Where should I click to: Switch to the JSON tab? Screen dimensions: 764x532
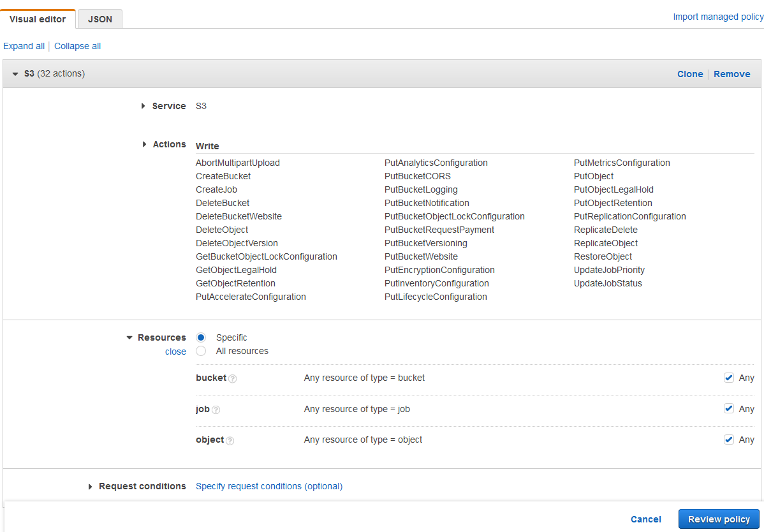(99, 18)
